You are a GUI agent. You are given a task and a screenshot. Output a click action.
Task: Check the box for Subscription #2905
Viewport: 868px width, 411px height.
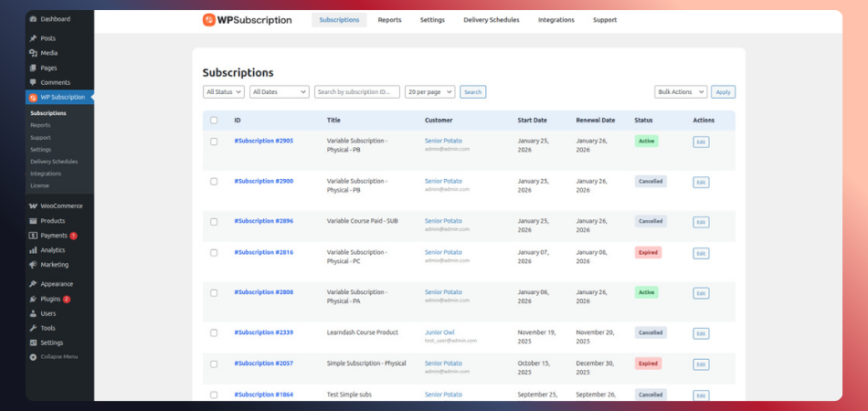[214, 142]
